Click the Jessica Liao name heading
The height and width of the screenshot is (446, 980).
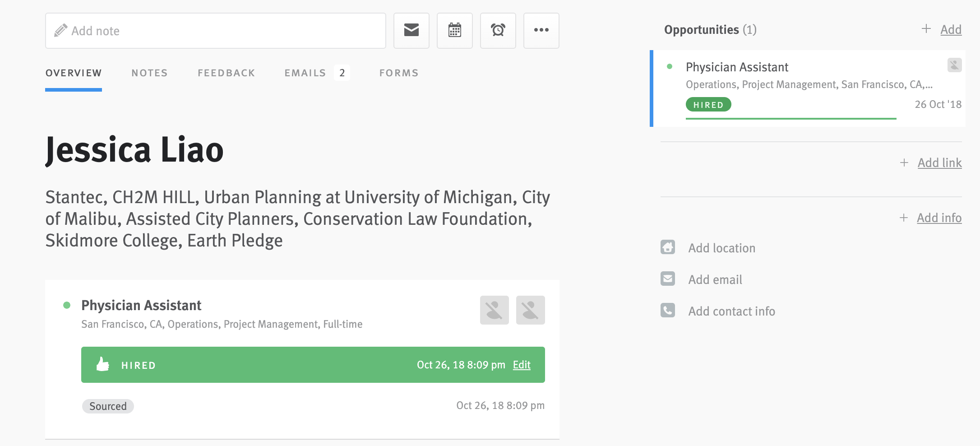coord(134,150)
